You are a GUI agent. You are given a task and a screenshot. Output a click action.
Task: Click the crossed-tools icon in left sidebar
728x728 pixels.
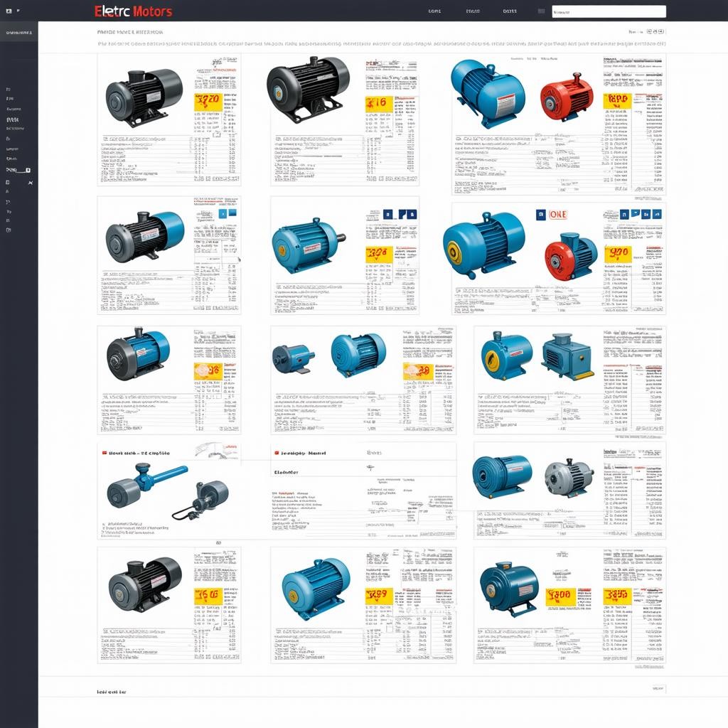point(30,183)
